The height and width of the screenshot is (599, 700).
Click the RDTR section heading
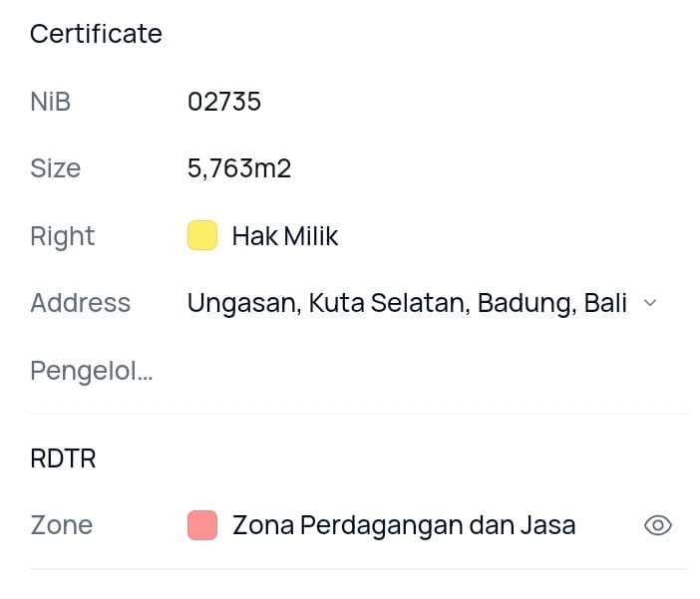pos(63,458)
